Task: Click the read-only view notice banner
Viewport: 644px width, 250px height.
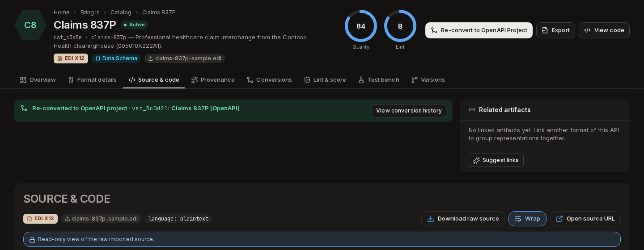Action: [322, 239]
